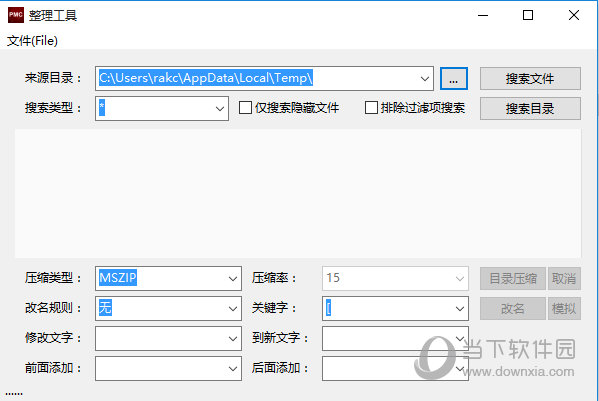Click inside the empty results list area
This screenshot has width=599, height=401.
point(298,193)
